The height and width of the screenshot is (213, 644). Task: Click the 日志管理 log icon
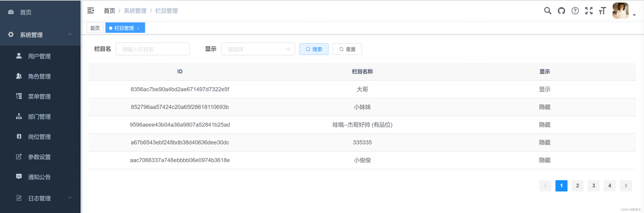click(19, 198)
